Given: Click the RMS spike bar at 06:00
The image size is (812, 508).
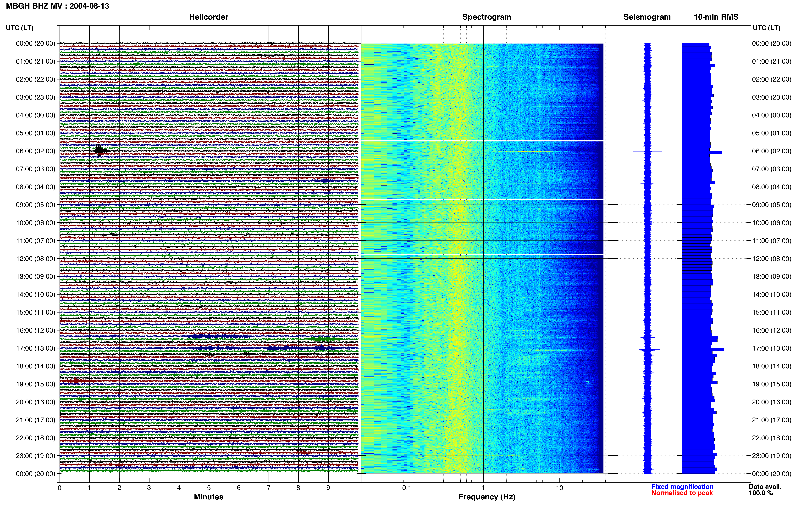Looking at the screenshot, I should pos(702,153).
